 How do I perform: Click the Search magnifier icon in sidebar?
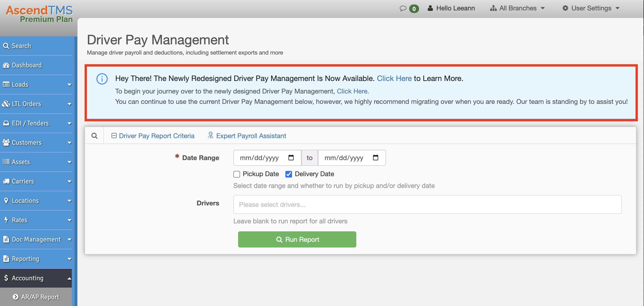pos(6,46)
